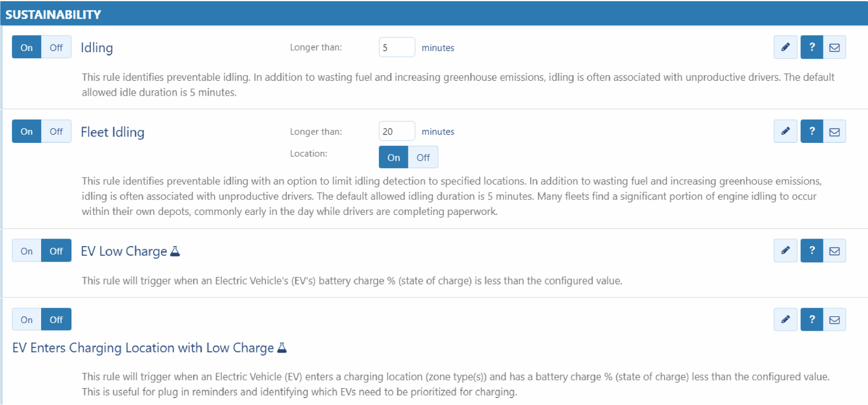Open help question mark for Idling rule

[812, 47]
